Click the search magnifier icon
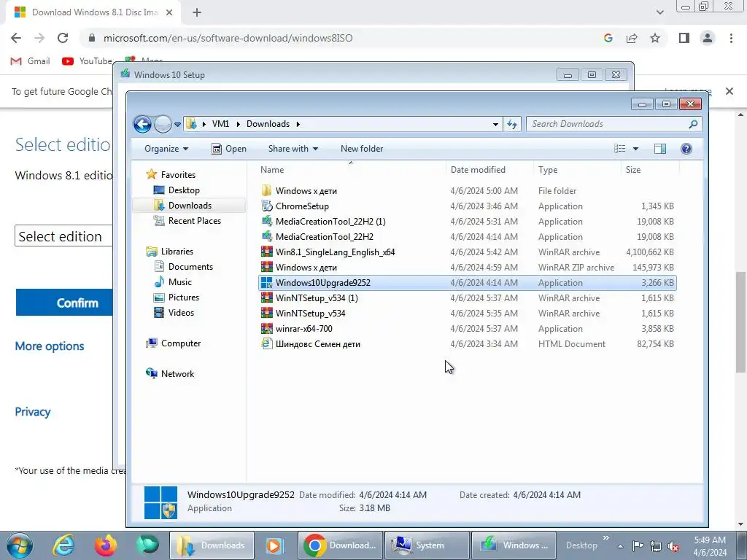This screenshot has height=560, width=747. point(693,124)
